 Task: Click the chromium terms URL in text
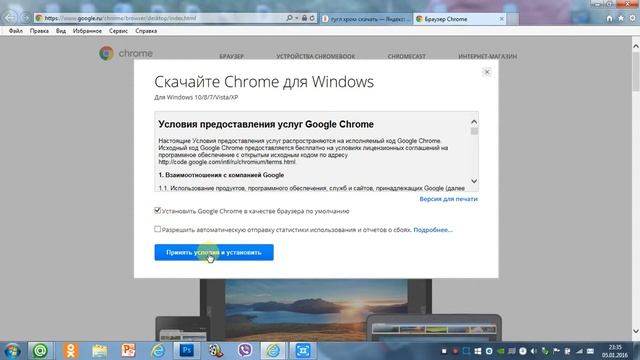click(x=227, y=162)
